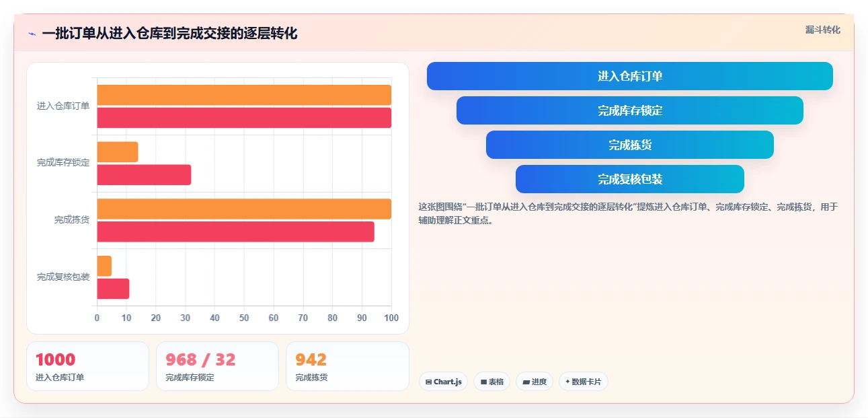
Task: Click the 0 tick on the x-axis
Action: tap(97, 318)
